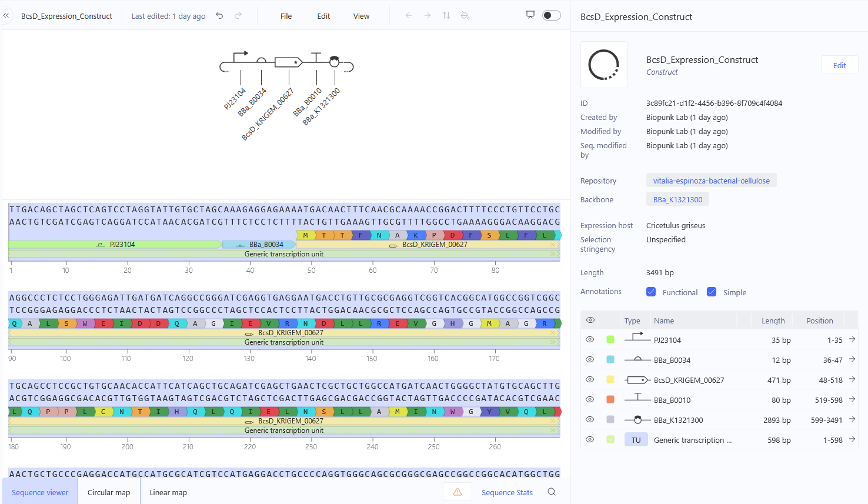Go to BBa_B0010 position via arrow
This screenshot has width=868, height=504.
pos(852,399)
